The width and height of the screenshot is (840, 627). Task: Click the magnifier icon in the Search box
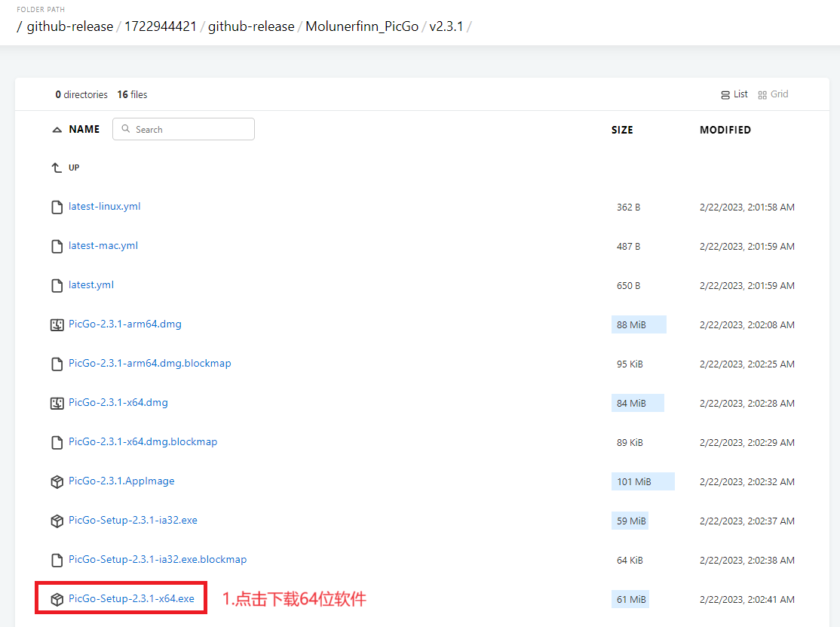(126, 128)
